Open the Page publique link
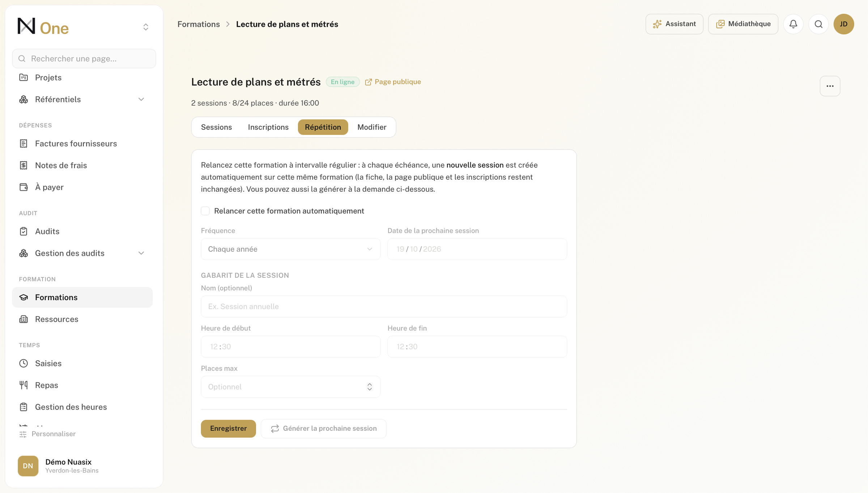The height and width of the screenshot is (493, 868). [393, 82]
